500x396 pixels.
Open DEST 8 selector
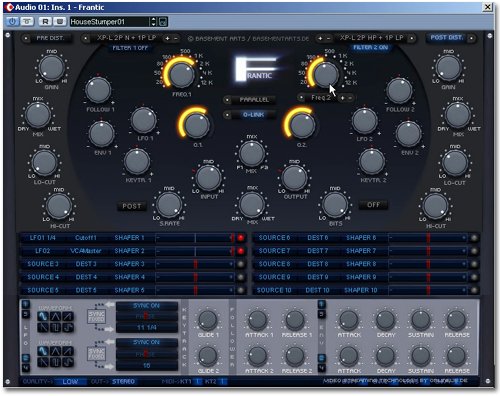click(318, 264)
